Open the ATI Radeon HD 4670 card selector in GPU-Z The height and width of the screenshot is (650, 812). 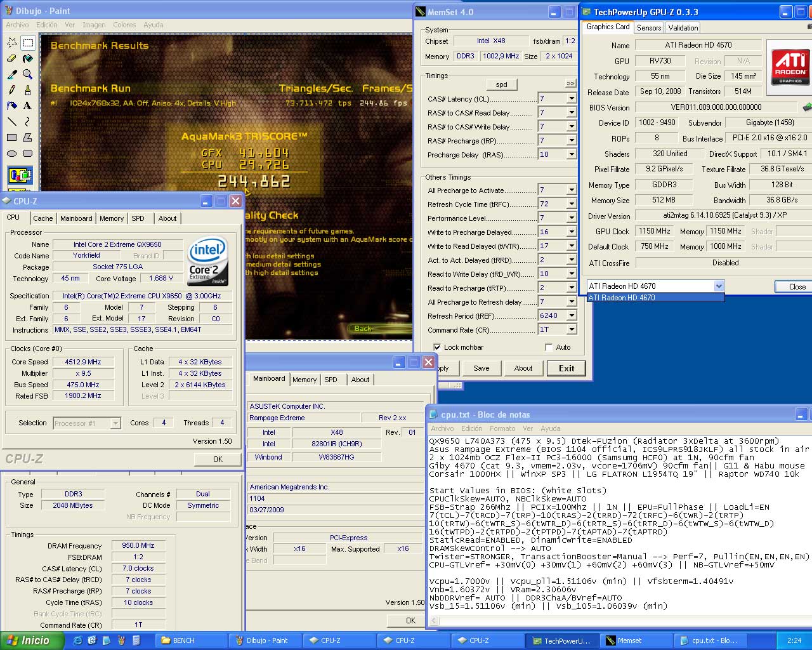[x=719, y=286]
